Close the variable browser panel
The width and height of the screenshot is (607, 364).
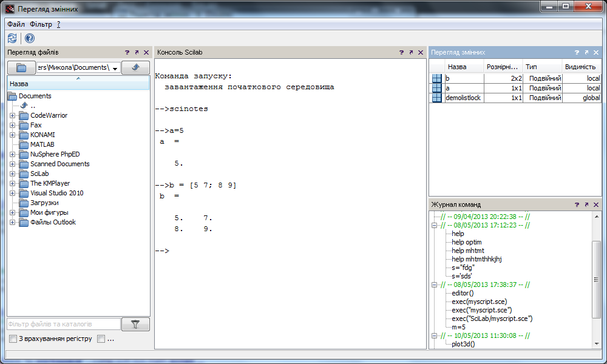[596, 52]
